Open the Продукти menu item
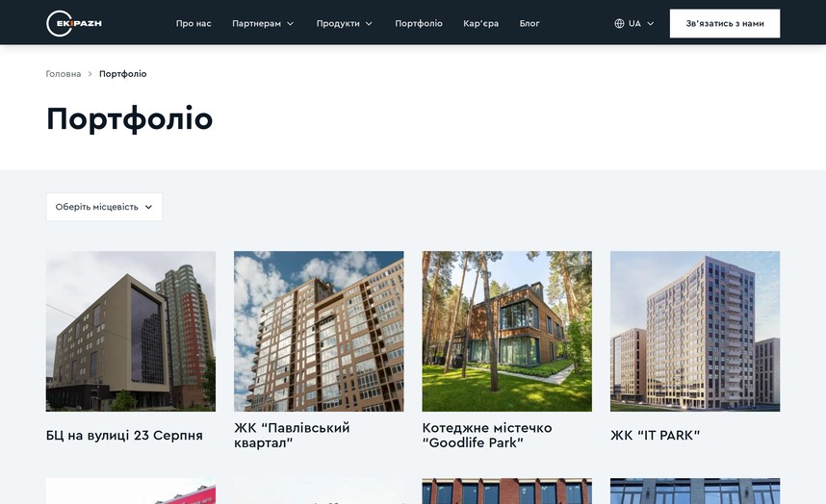826x504 pixels. point(338,24)
